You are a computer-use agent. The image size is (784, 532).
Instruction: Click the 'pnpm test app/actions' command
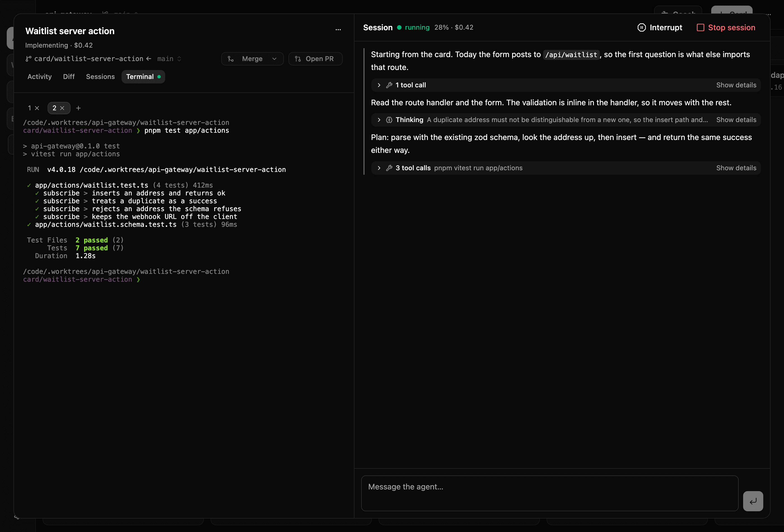click(x=186, y=130)
